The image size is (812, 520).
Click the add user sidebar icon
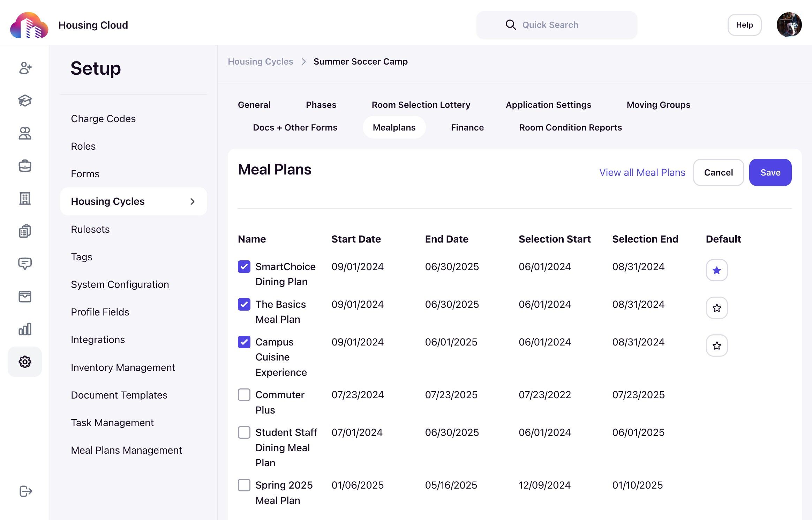(25, 68)
